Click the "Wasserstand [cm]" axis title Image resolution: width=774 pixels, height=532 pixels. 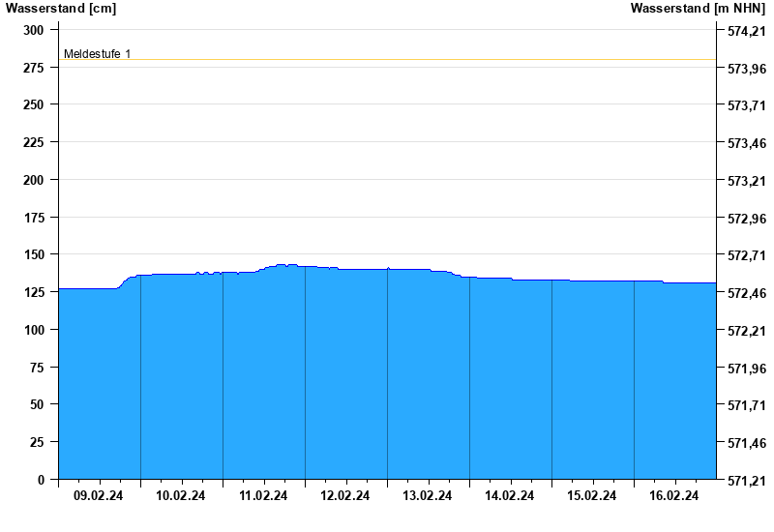tap(60, 9)
